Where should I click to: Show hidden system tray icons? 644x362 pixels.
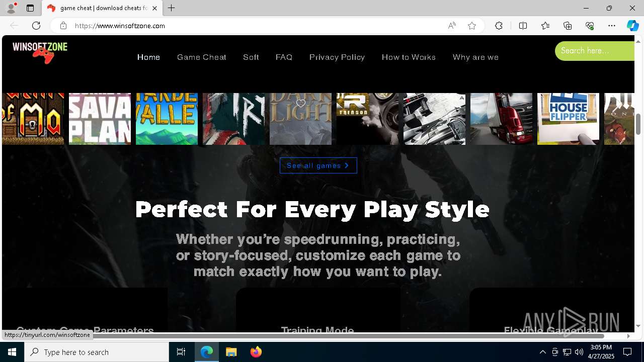[542, 352]
